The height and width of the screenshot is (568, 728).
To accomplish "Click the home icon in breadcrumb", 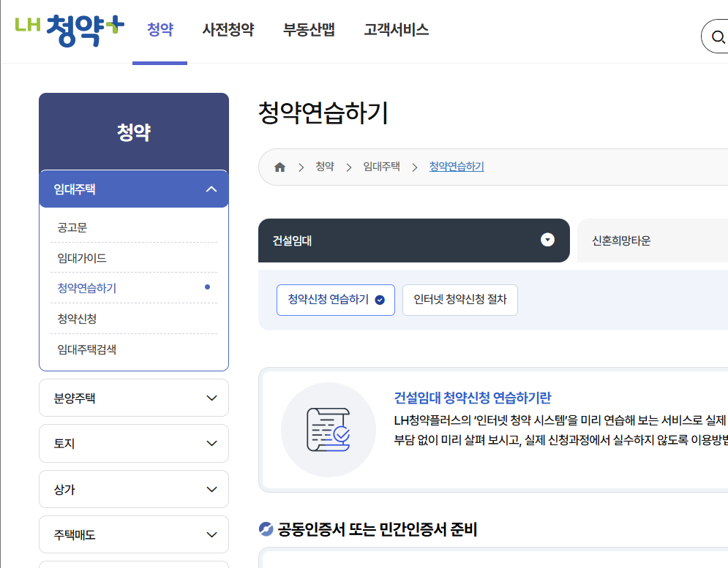I will click(x=279, y=167).
